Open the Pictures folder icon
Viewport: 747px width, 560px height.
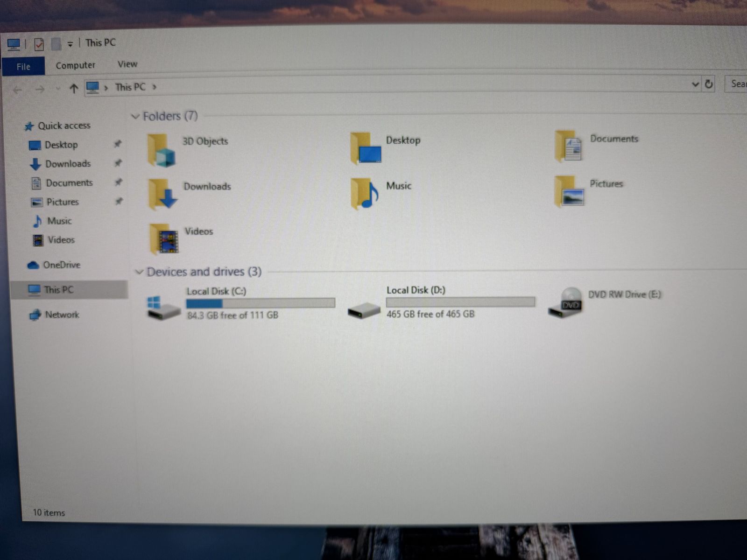569,191
